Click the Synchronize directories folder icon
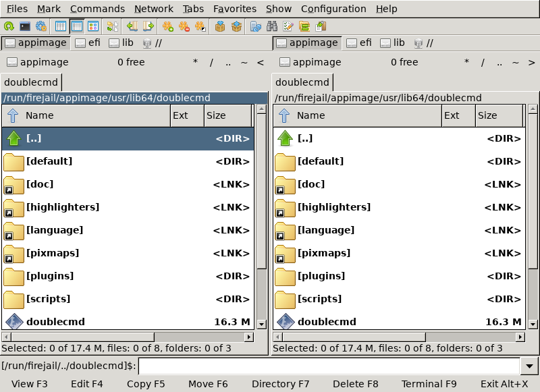The height and width of the screenshot is (392, 540). tap(304, 26)
